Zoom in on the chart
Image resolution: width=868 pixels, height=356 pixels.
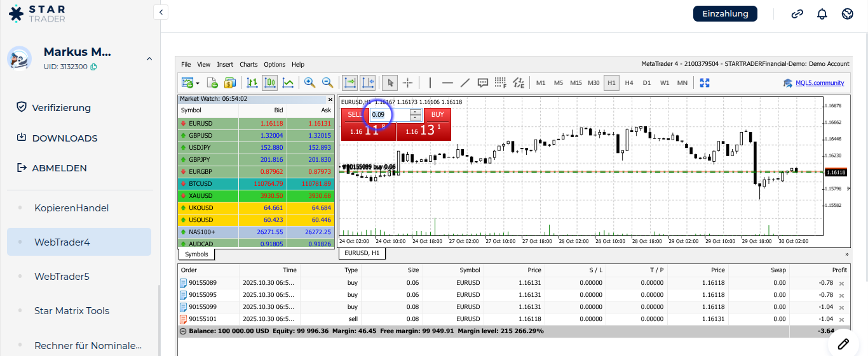pos(309,82)
